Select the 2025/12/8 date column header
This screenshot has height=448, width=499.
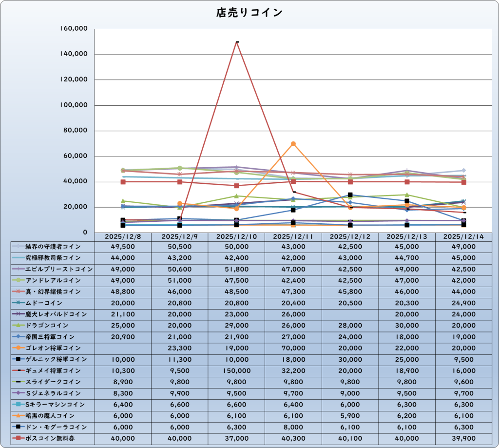(123, 236)
